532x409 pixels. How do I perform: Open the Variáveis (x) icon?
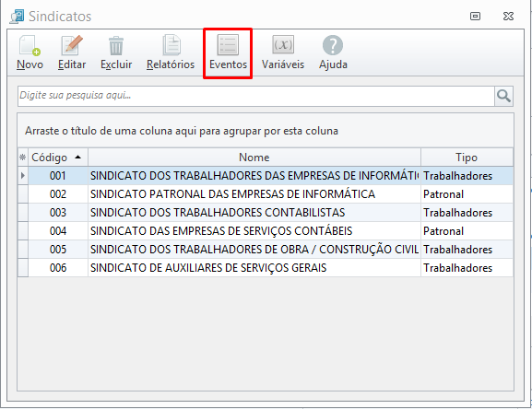pyautogui.click(x=283, y=53)
